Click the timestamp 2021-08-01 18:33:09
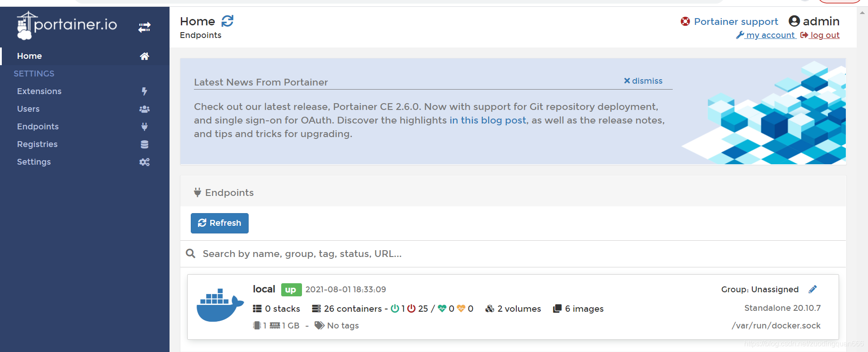The image size is (868, 352). click(x=346, y=290)
